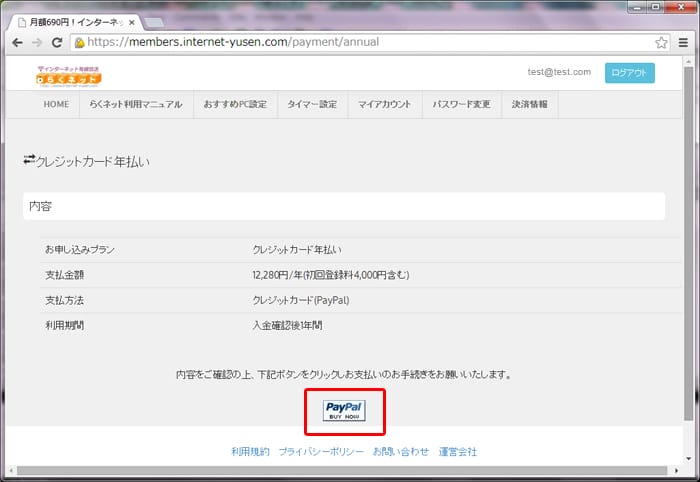The width and height of the screenshot is (700, 482).
Task: Open マイアカウント navigation item
Action: [x=384, y=105]
